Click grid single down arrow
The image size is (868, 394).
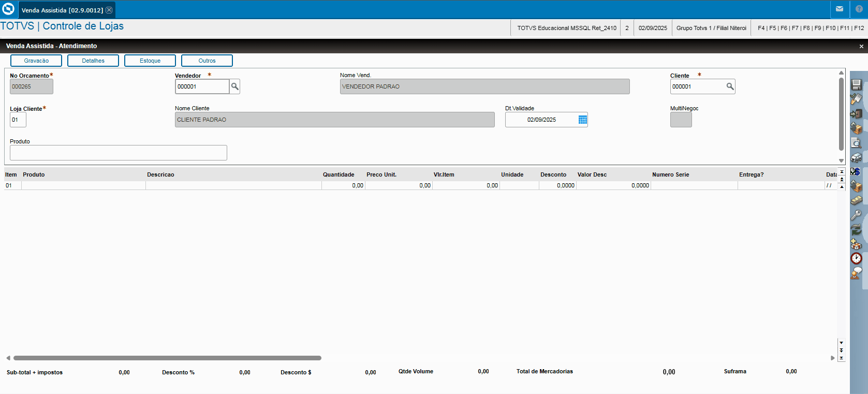click(x=841, y=343)
